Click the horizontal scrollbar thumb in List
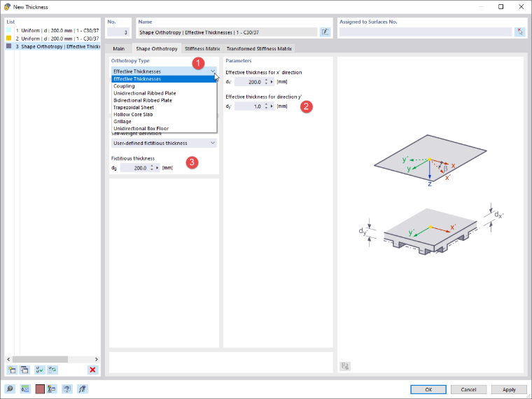532x399 pixels. (x=40, y=359)
